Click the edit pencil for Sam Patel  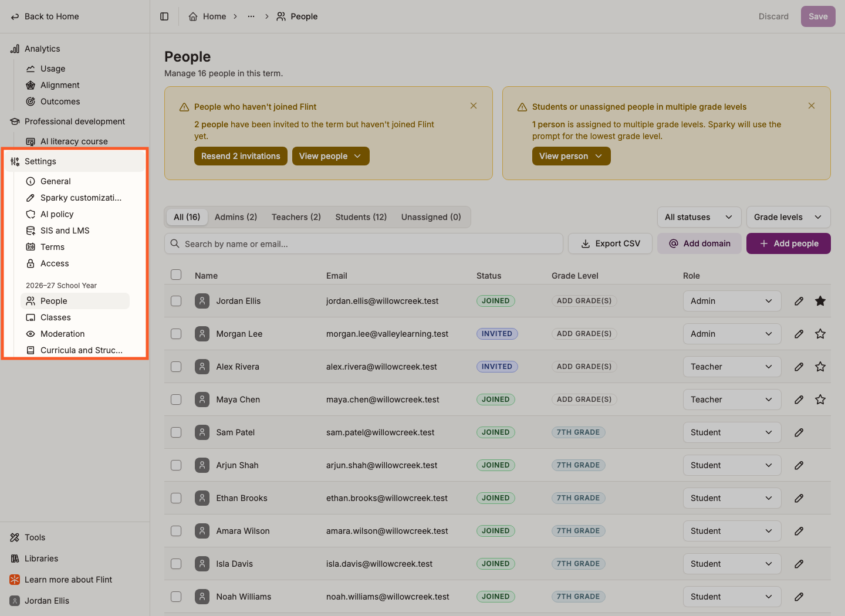(x=799, y=432)
